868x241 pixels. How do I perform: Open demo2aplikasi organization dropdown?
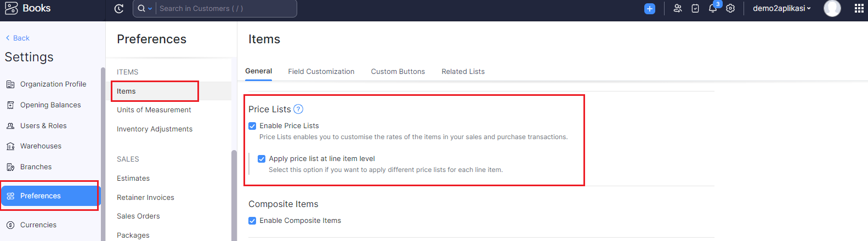(781, 8)
